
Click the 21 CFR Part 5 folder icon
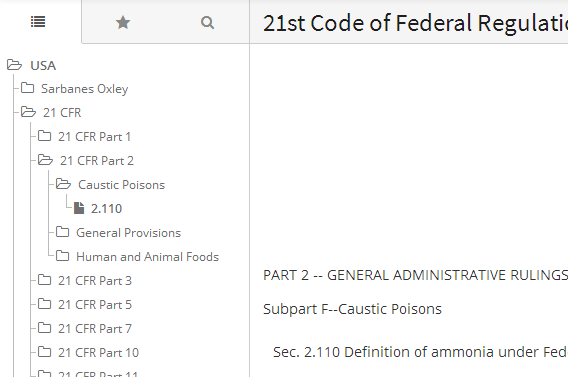(45, 303)
